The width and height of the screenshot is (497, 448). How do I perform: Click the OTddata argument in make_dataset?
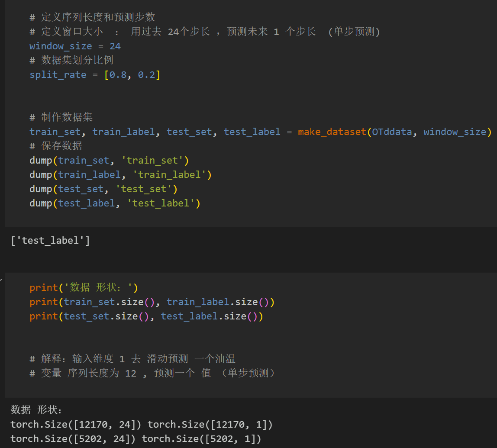392,132
